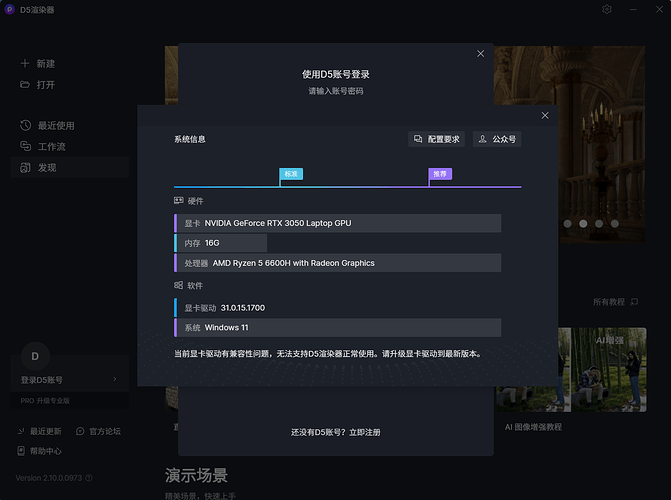Screen dimensions: 671x500
Task: Click help icon beside Version number
Action: (x=89, y=478)
